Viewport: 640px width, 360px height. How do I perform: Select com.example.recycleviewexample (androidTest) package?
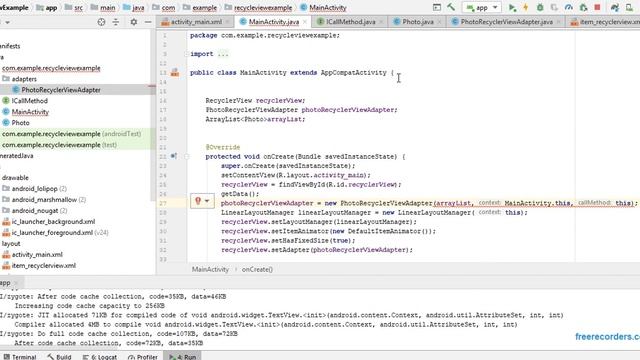[x=71, y=134]
